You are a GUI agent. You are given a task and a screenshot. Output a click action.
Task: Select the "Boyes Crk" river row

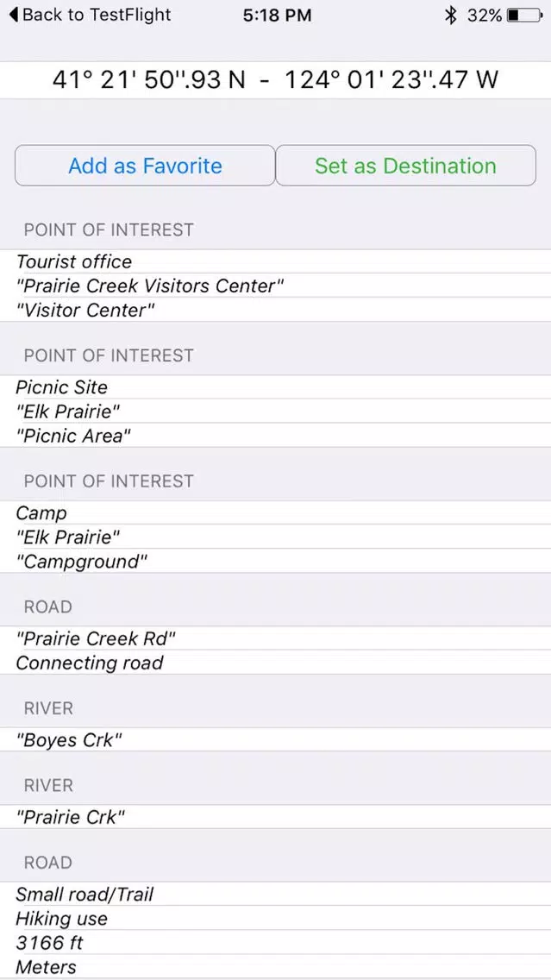[276, 740]
